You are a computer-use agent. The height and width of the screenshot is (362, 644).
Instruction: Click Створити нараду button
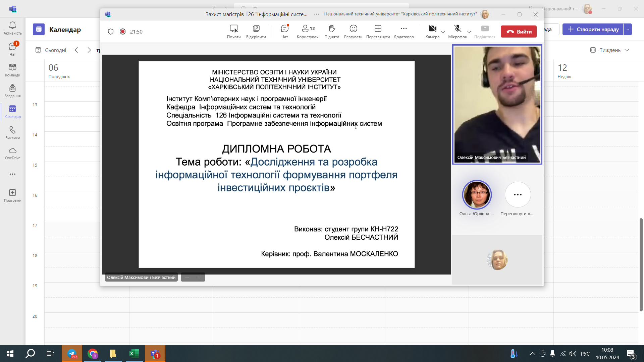593,29
